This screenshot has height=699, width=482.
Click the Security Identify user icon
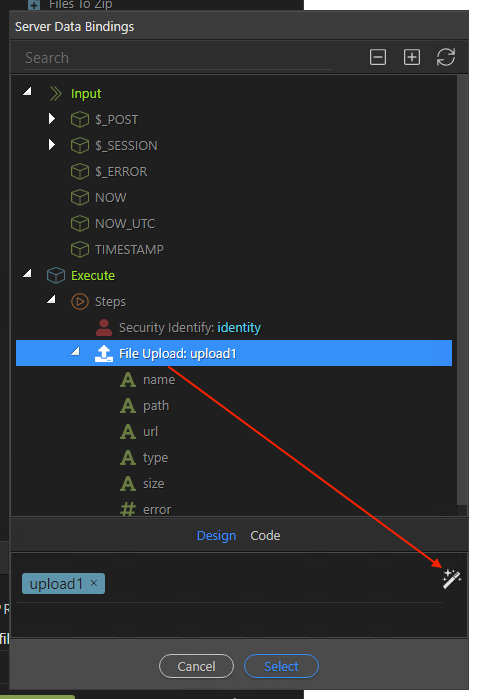(104, 328)
